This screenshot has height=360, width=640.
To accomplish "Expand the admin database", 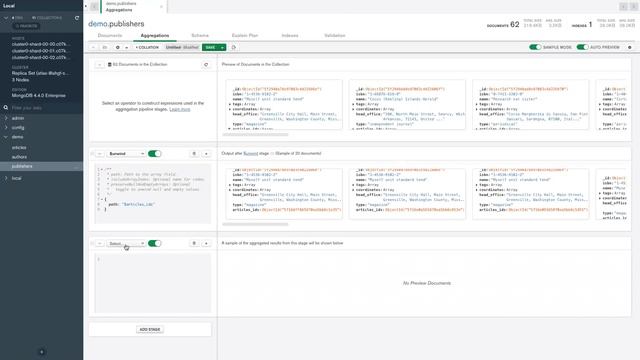I will 6,118.
